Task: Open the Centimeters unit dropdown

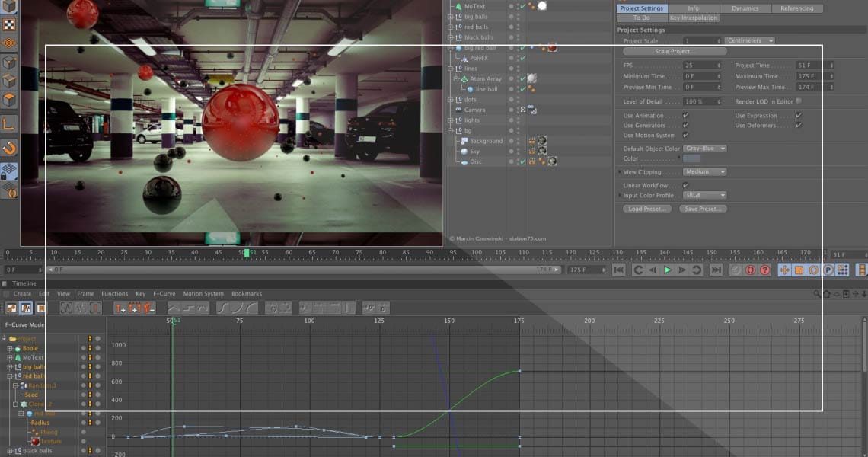Action: pyautogui.click(x=749, y=40)
